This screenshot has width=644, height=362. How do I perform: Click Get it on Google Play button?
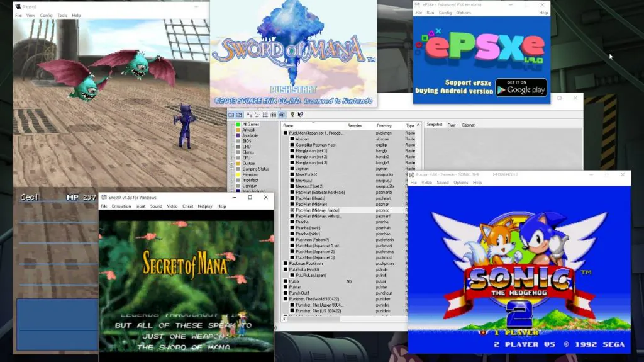pos(521,88)
